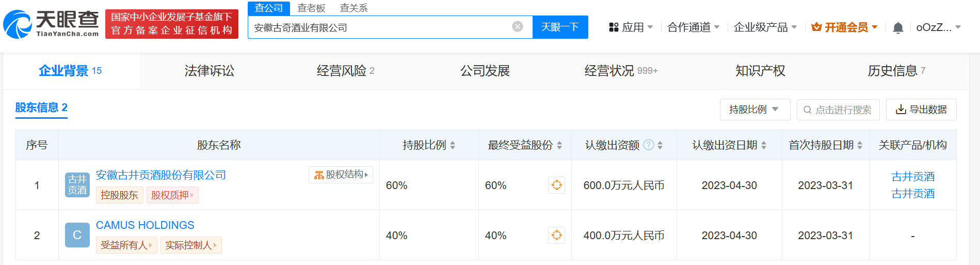Screen dimensions: 980x265
Task: Switch to 查老板 search tab
Action: tap(311, 8)
